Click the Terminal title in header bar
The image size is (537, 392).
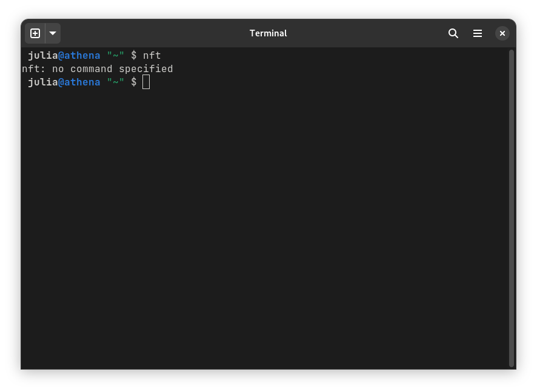pyautogui.click(x=268, y=33)
